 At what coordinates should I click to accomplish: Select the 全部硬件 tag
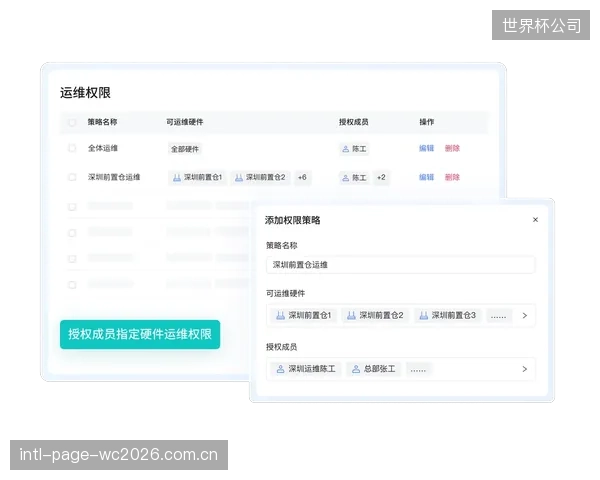click(x=185, y=149)
